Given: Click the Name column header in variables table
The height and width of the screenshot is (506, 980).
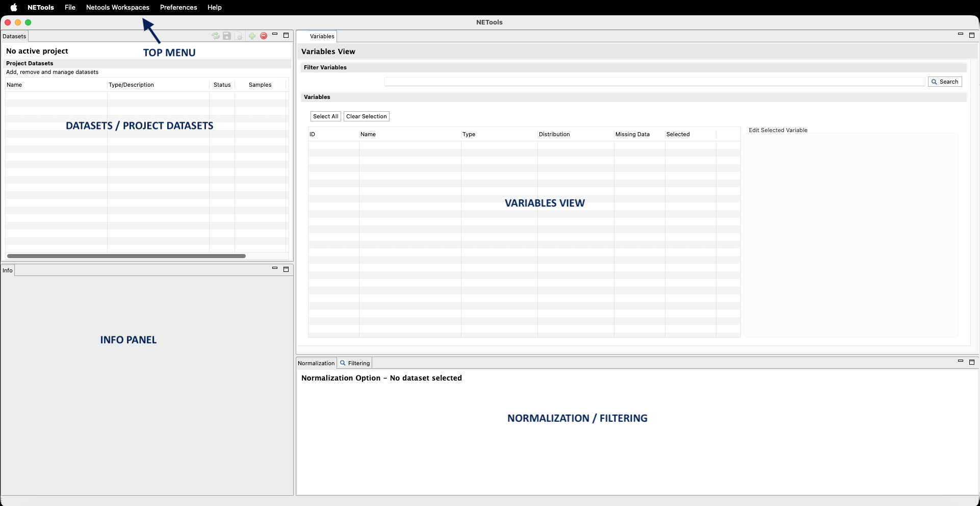Looking at the screenshot, I should tap(410, 134).
